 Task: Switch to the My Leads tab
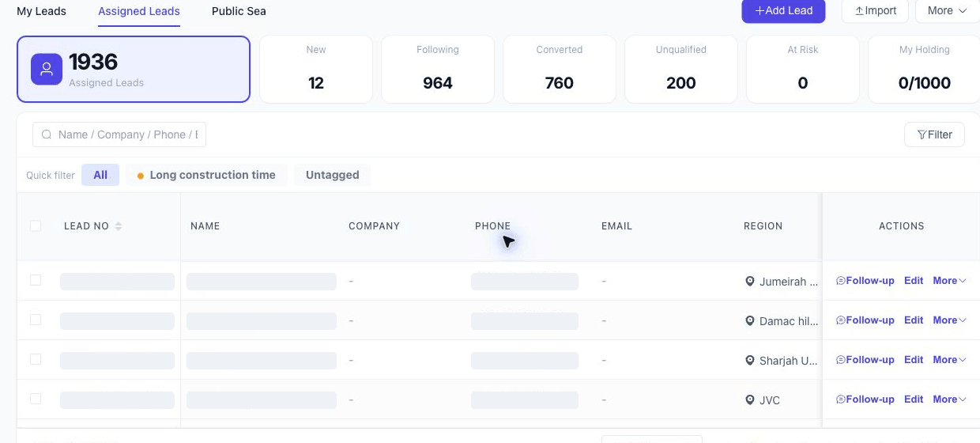41,11
